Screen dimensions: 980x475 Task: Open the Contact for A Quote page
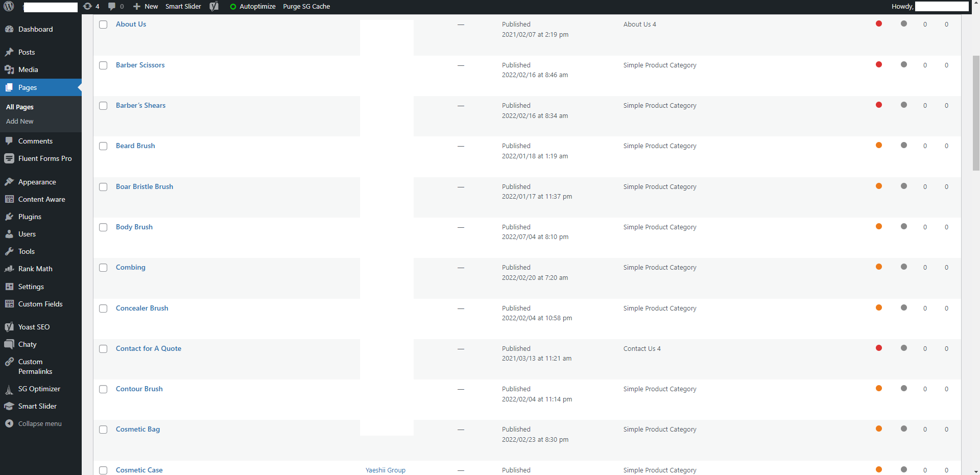148,348
